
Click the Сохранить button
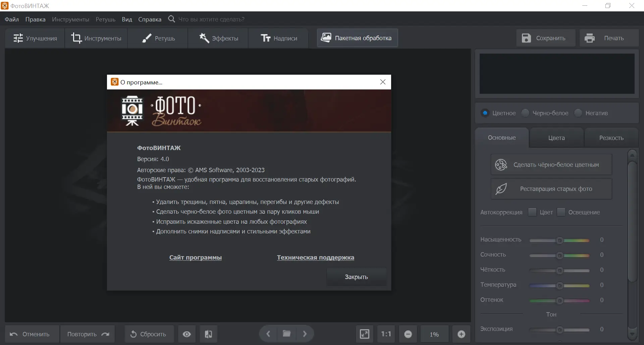tap(546, 38)
